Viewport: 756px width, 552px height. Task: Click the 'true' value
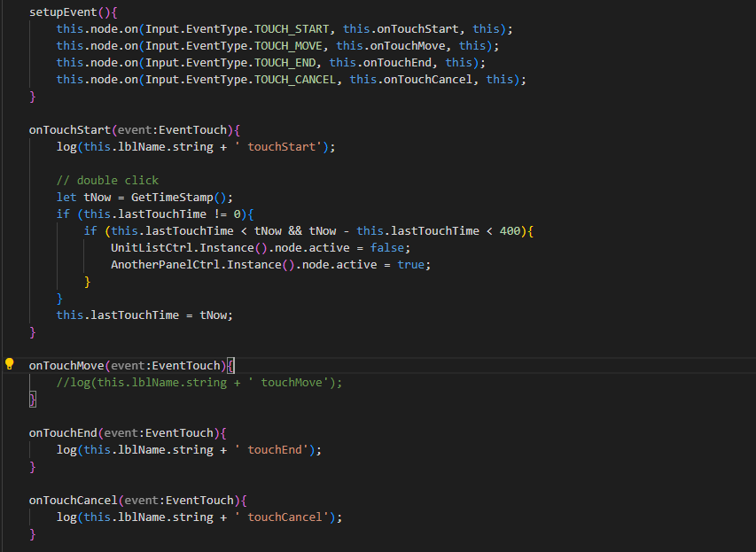pos(410,265)
